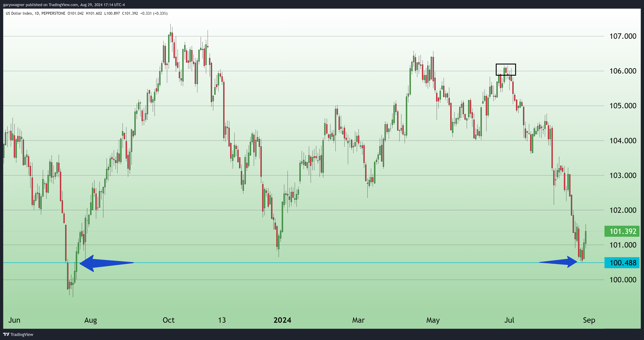Click the May label on time axis
The height and width of the screenshot is (340, 644).
pos(433,320)
